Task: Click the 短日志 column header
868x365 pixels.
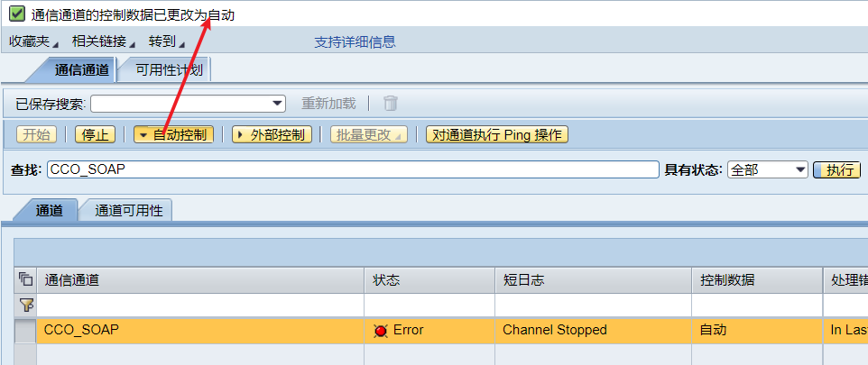Action: click(x=594, y=280)
